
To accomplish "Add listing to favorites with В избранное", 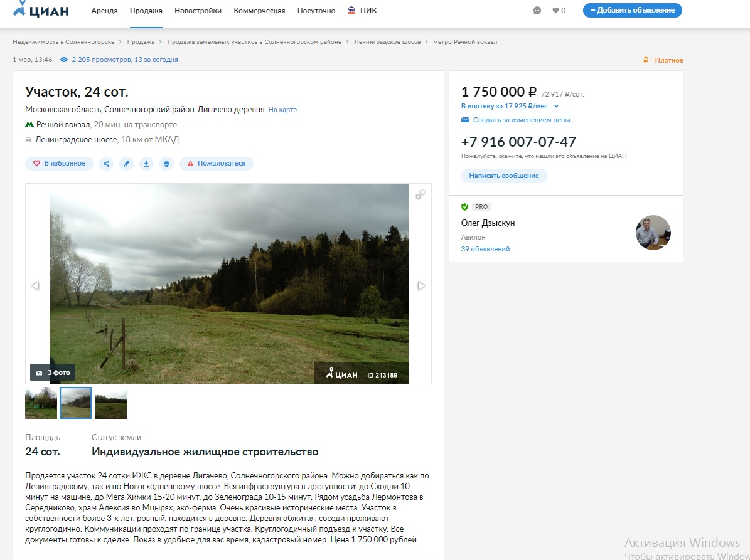I will pos(60,164).
